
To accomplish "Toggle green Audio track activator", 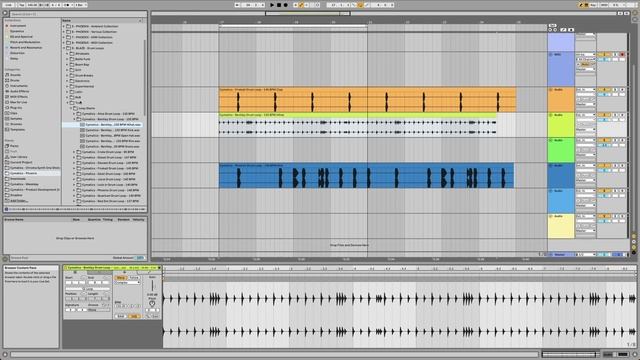I will 603,140.
